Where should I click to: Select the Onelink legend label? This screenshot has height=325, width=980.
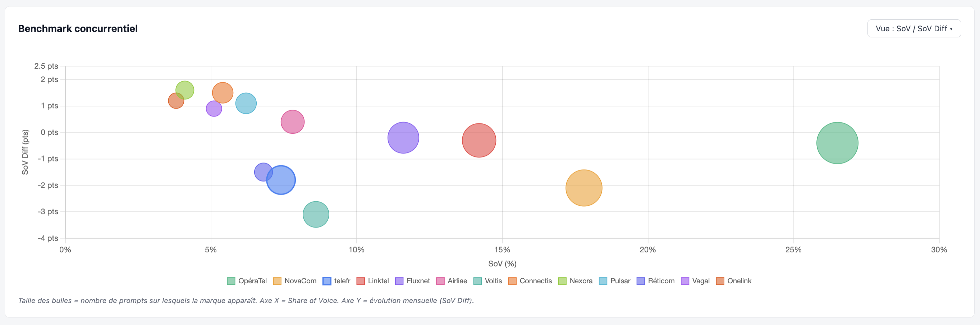[x=739, y=281]
